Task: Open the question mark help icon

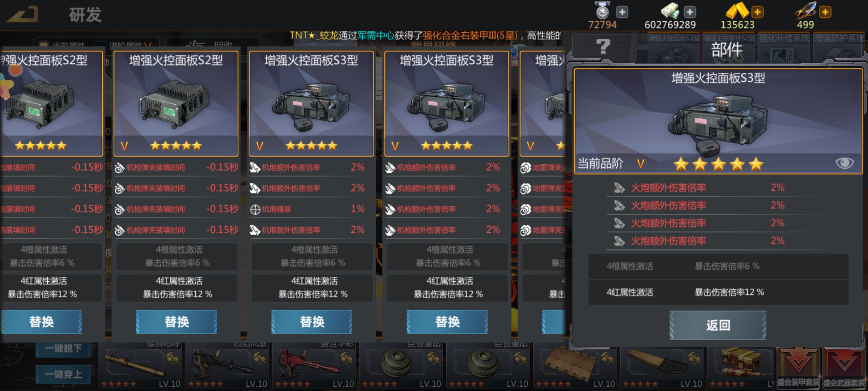Action: pos(603,46)
